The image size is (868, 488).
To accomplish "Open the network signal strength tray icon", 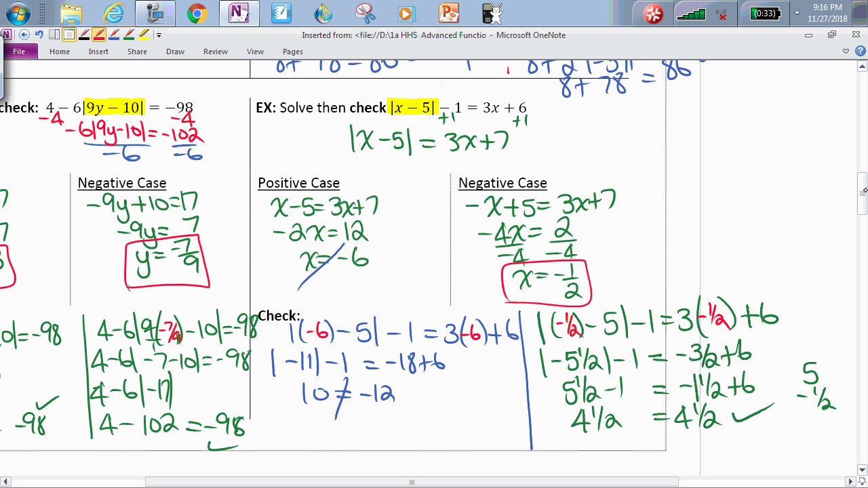I will click(692, 14).
